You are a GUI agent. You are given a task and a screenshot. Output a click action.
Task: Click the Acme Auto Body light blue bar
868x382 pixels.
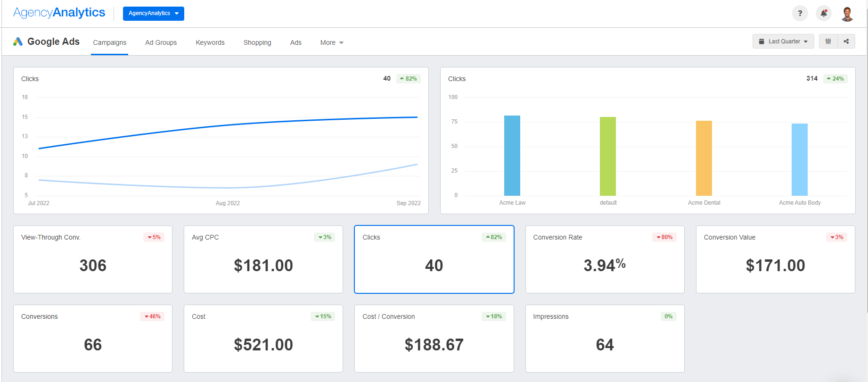pyautogui.click(x=800, y=160)
